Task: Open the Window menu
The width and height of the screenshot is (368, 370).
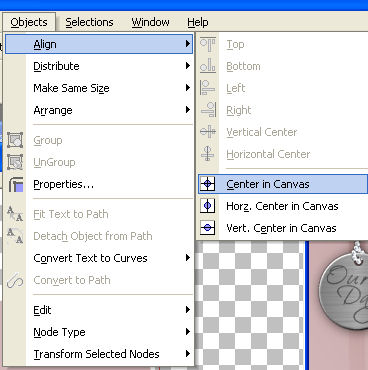Action: point(150,22)
